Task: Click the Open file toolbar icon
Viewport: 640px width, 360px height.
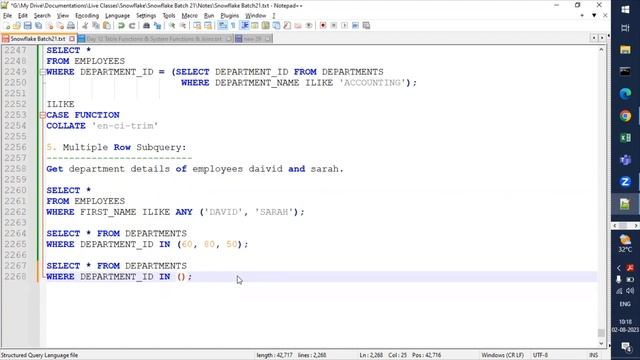Action: 17,26
